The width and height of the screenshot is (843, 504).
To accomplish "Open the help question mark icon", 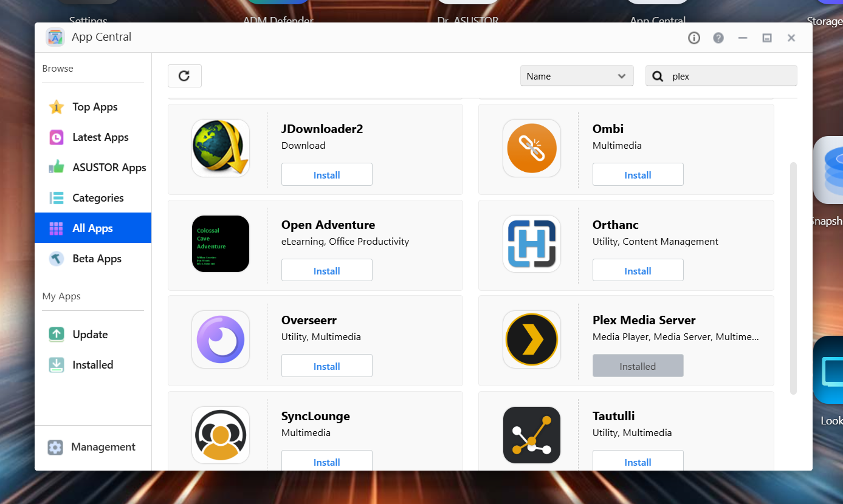I will pos(718,38).
